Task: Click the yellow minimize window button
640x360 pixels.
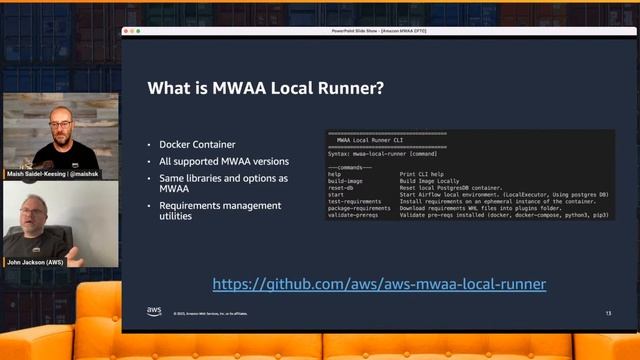Action: pos(132,31)
